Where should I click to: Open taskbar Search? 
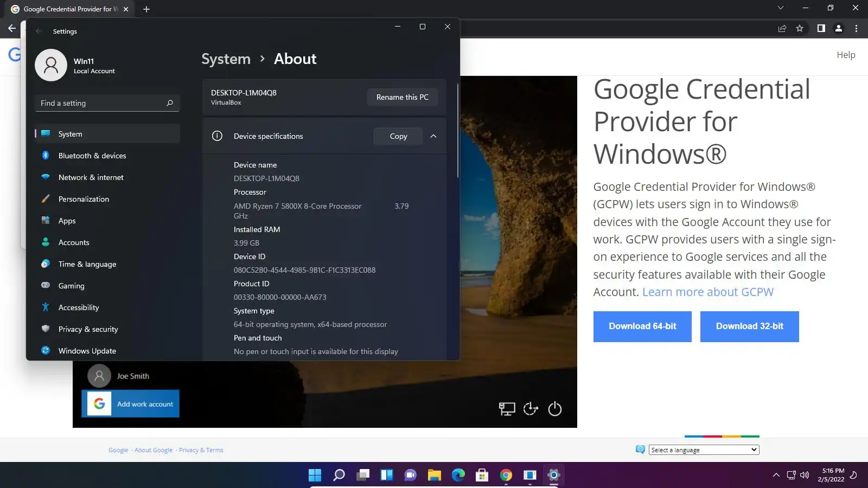[339, 476]
